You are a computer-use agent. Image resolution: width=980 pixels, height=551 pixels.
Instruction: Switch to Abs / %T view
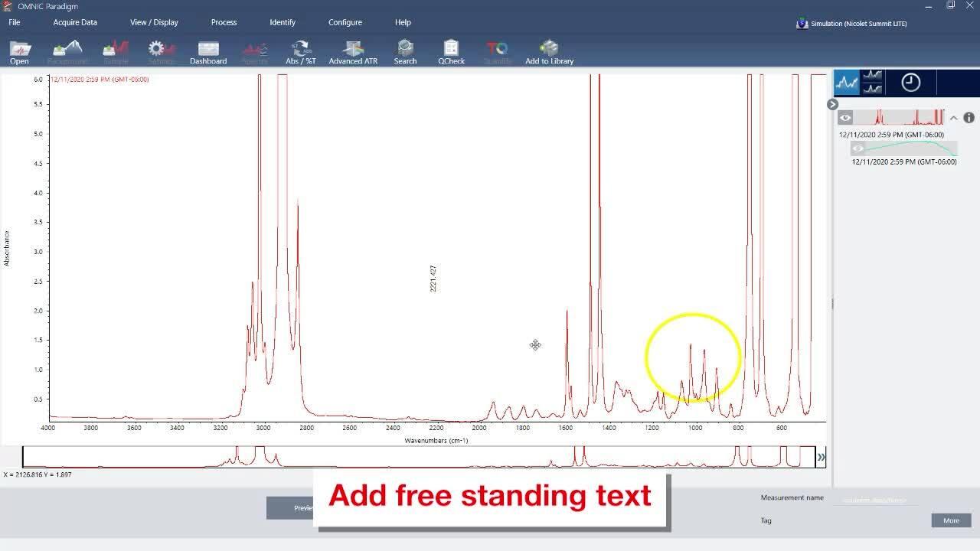(300, 51)
